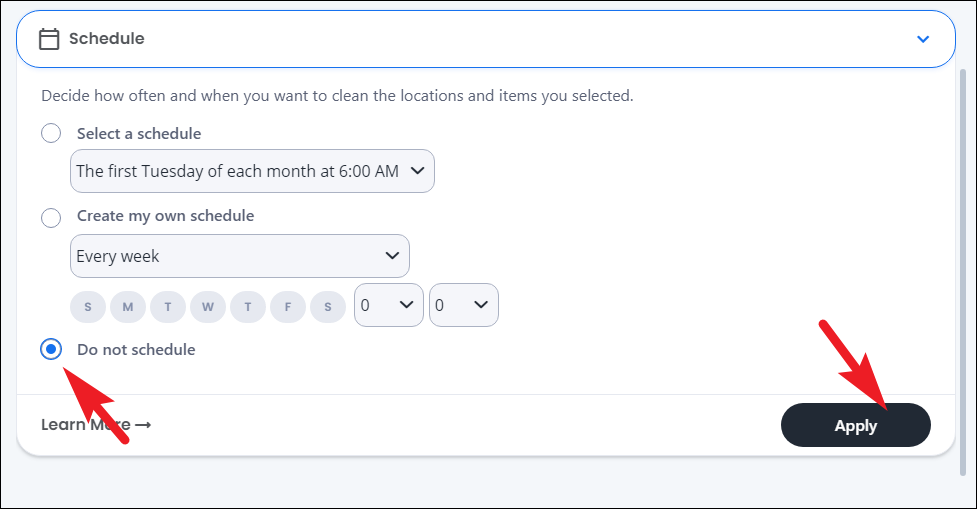The image size is (977, 509).
Task: Toggle the Thursday day button
Action: click(x=248, y=307)
